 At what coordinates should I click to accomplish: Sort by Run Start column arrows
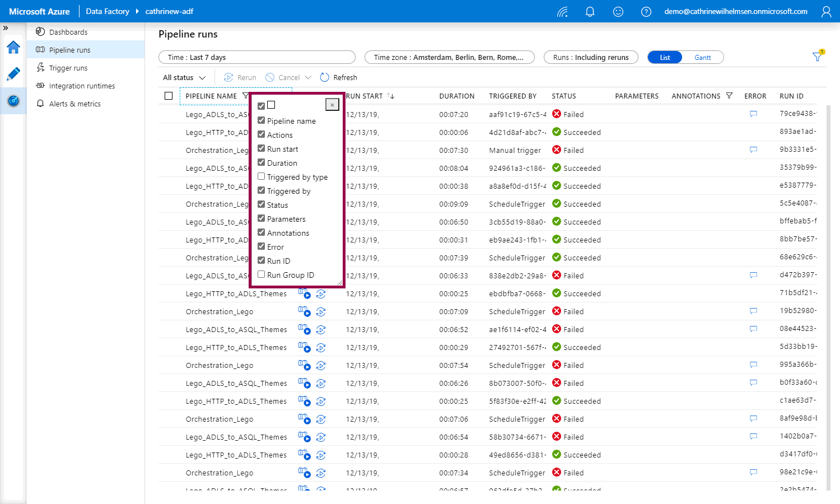391,96
